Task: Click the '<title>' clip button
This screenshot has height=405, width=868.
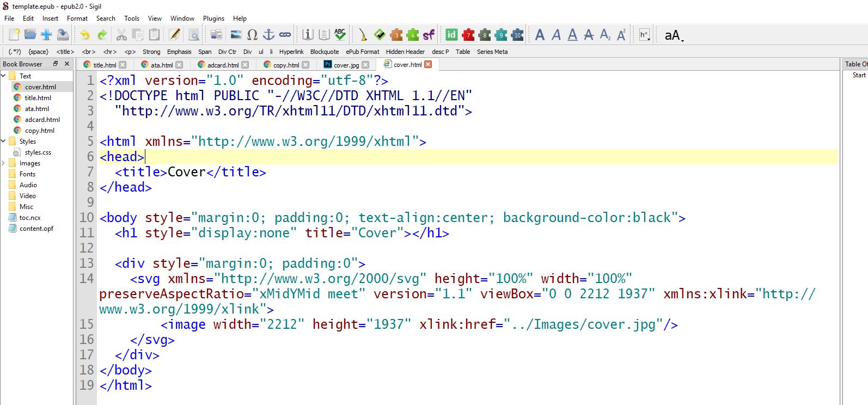Action: tap(65, 52)
